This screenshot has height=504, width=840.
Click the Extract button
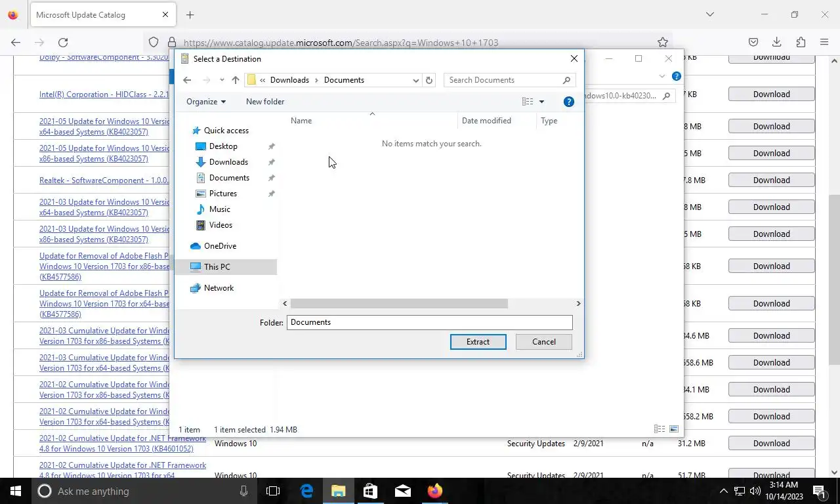[478, 342]
